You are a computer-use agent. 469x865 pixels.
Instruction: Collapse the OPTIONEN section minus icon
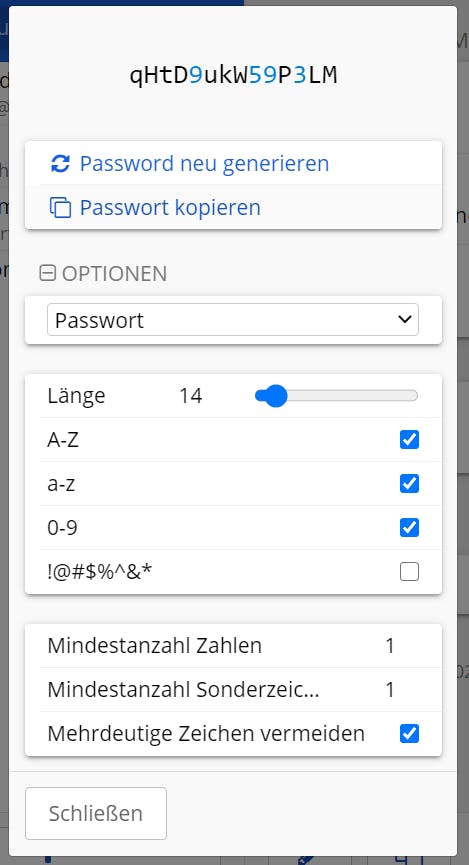click(x=47, y=273)
